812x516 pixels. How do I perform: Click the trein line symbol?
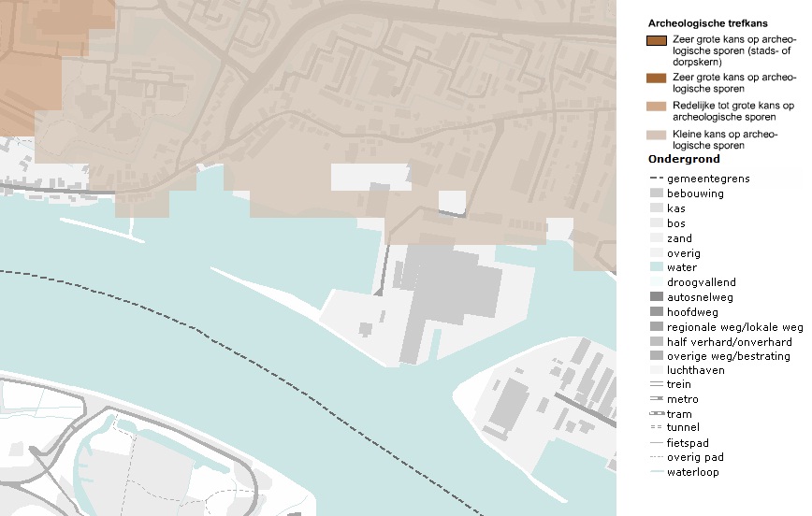click(x=656, y=384)
